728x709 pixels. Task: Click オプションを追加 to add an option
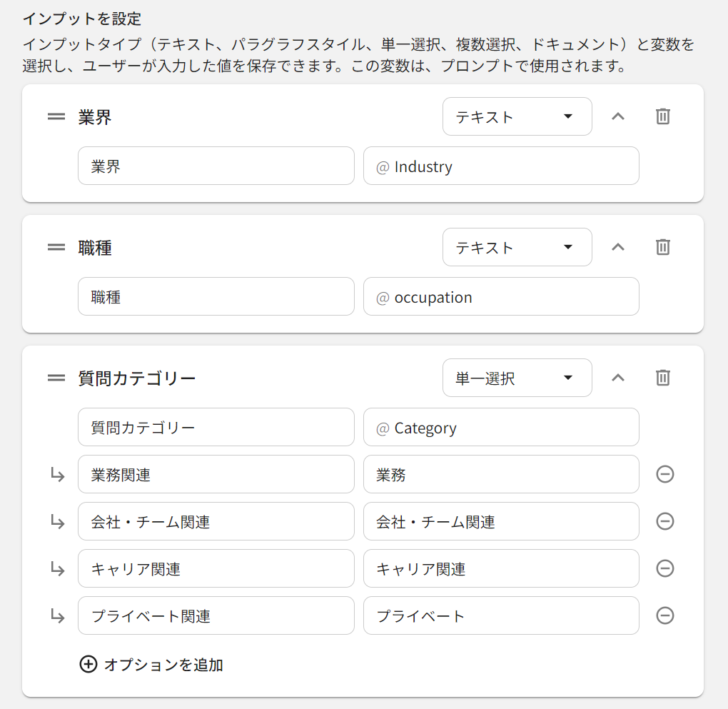point(151,665)
